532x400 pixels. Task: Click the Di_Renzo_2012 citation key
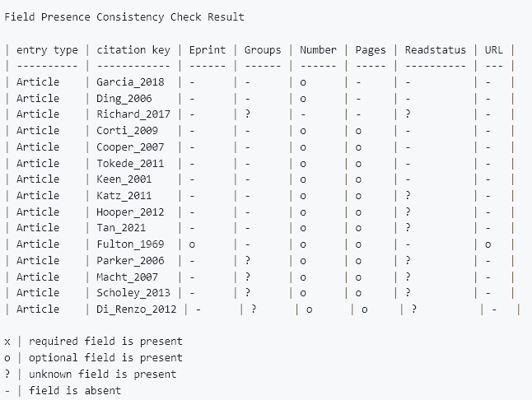137,309
